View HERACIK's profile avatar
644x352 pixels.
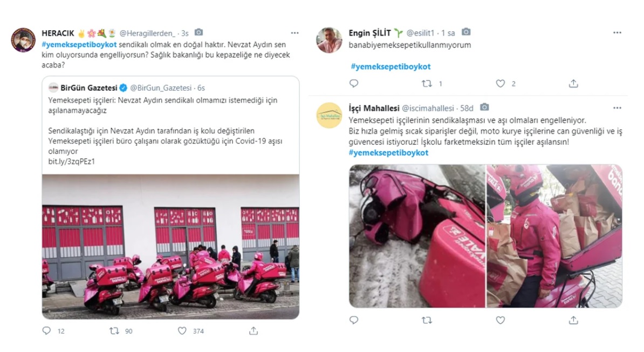tap(23, 40)
